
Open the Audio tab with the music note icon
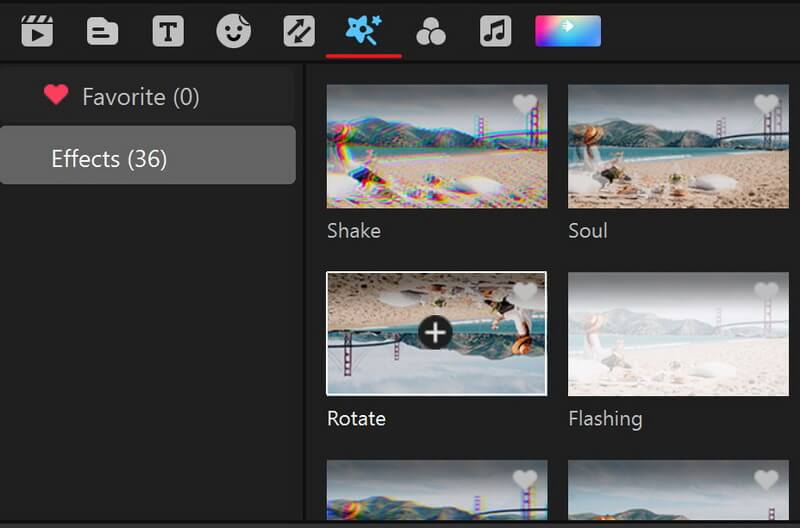pos(495,31)
